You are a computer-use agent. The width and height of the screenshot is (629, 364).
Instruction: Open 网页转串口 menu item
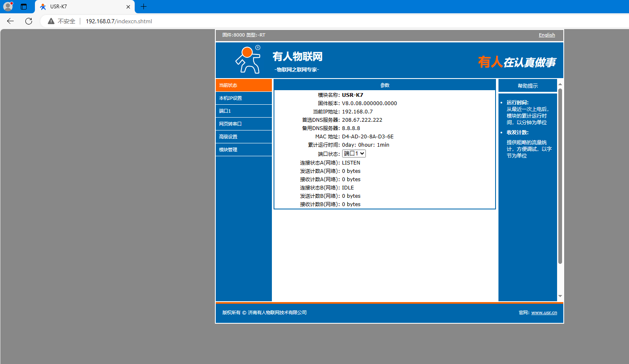click(244, 124)
